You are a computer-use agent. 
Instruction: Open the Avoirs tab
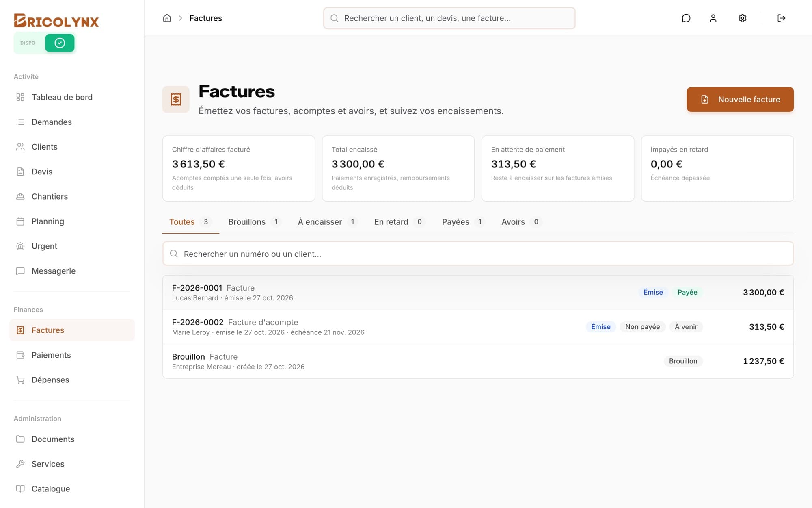(522, 222)
